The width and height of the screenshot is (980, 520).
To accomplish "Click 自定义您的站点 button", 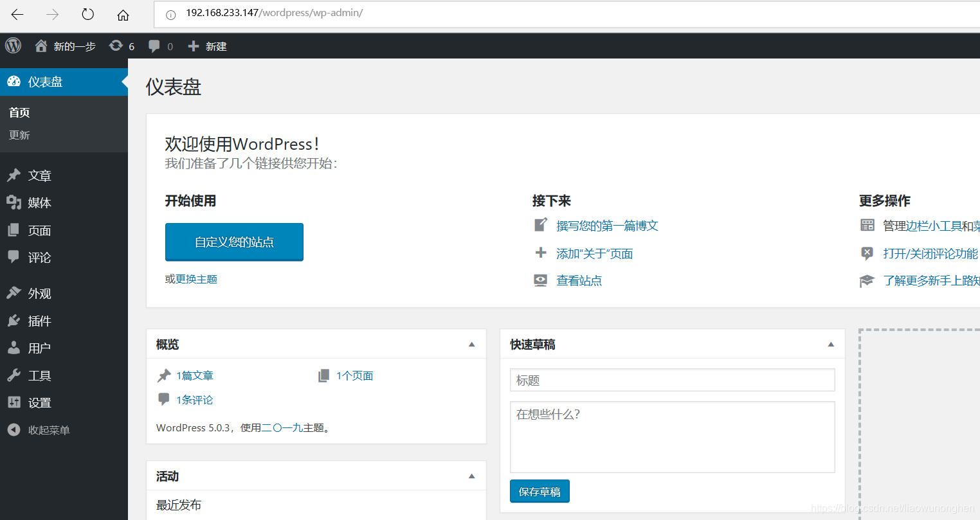I will [x=234, y=242].
